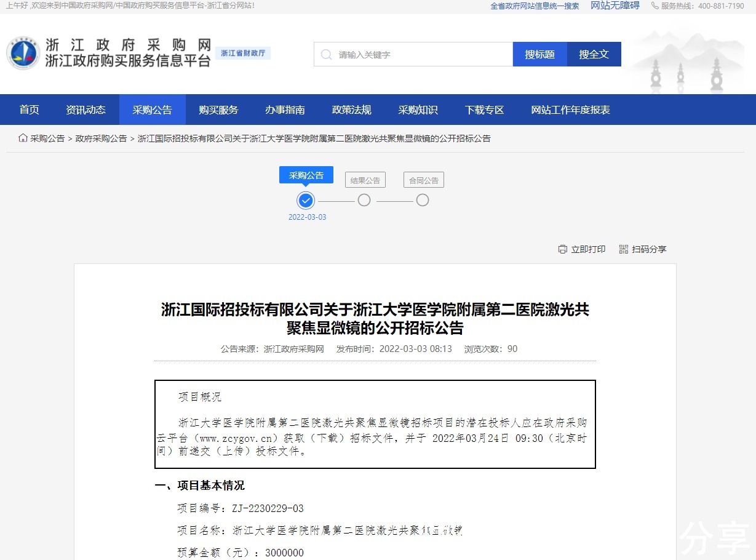
Task: Open 购买服务 navigation menu item
Action: [x=218, y=110]
